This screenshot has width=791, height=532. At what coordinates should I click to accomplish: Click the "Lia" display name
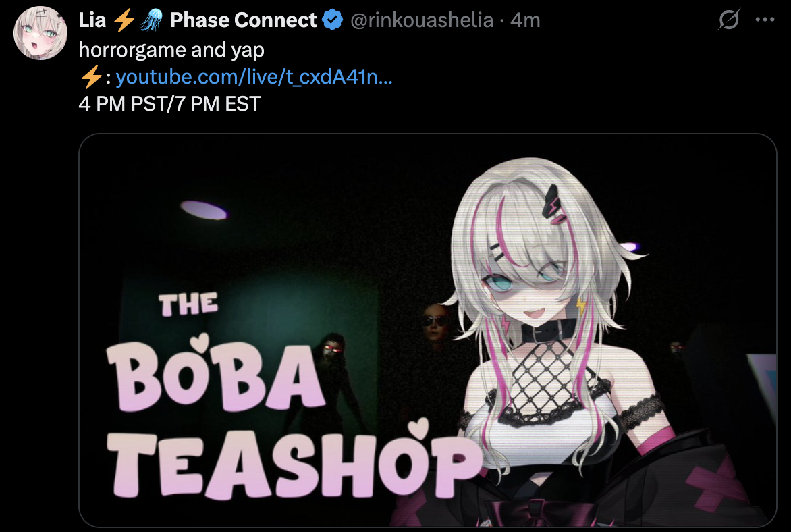coord(92,20)
